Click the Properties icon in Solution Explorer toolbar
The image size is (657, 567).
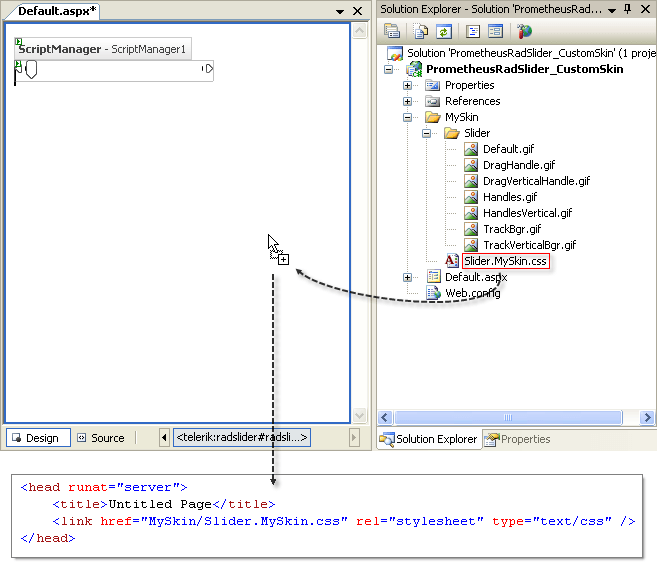(392, 32)
